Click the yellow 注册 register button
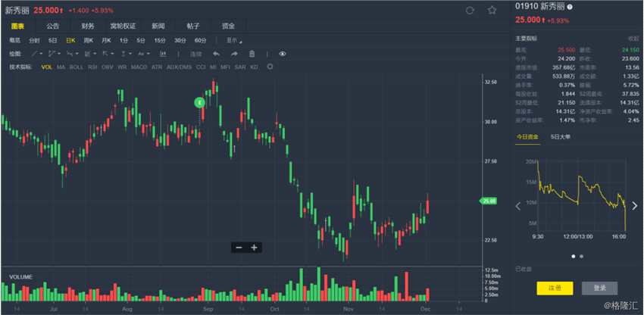Screen dimensions: 644x315 click(555, 288)
